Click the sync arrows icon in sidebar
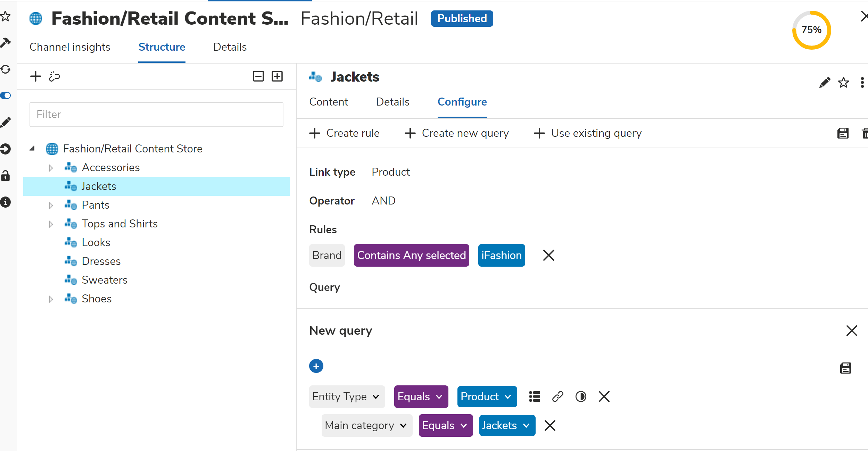This screenshot has width=868, height=451. coord(5,69)
